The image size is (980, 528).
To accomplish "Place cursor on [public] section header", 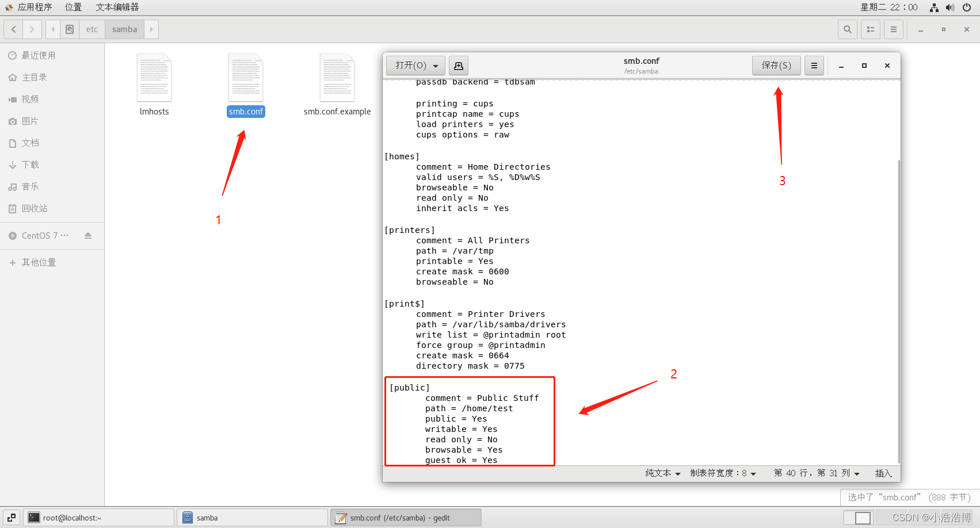I will (409, 388).
